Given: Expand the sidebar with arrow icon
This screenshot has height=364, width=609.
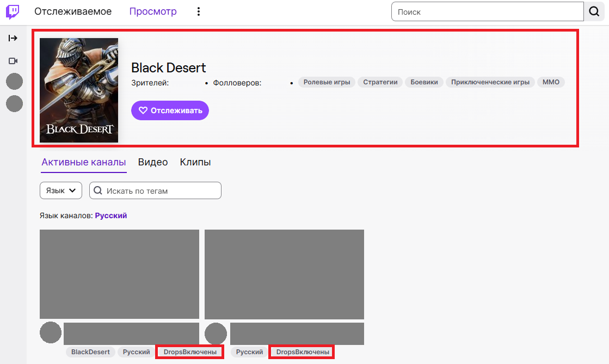Looking at the screenshot, I should (13, 38).
